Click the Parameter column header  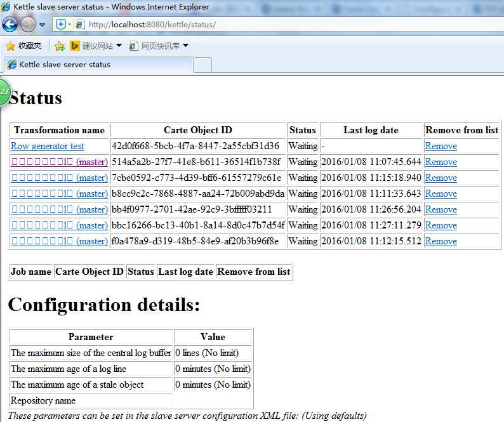tap(91, 337)
